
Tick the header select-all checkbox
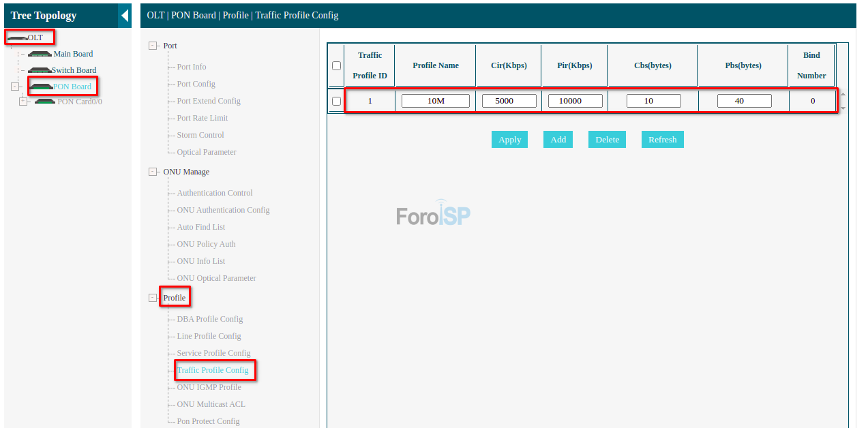coord(336,66)
